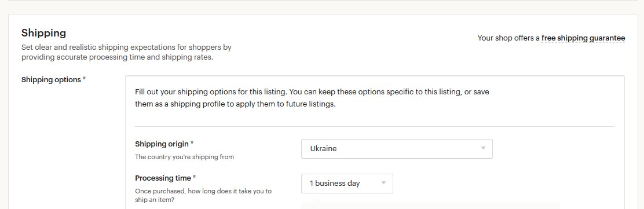Click the asterisk next to Shipping options

pos(84,79)
